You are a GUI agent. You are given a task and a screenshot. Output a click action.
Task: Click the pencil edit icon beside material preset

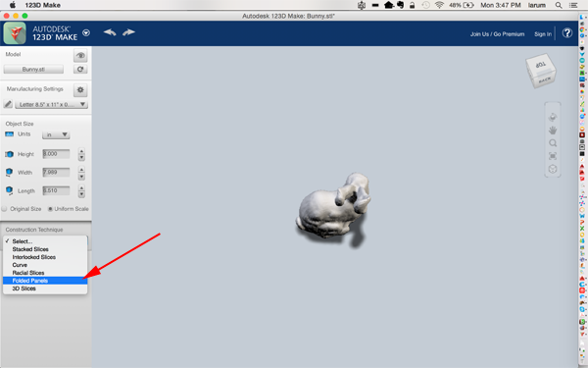(x=8, y=104)
